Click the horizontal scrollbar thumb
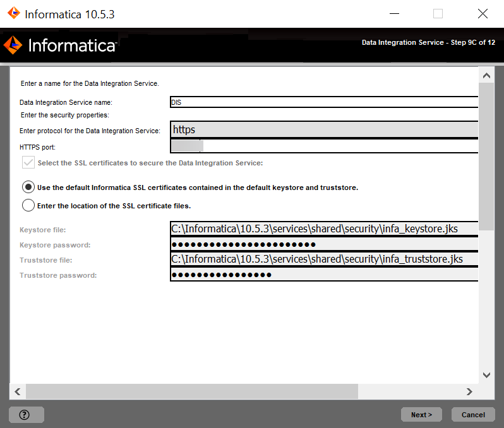This screenshot has height=428, width=504. pyautogui.click(x=192, y=391)
